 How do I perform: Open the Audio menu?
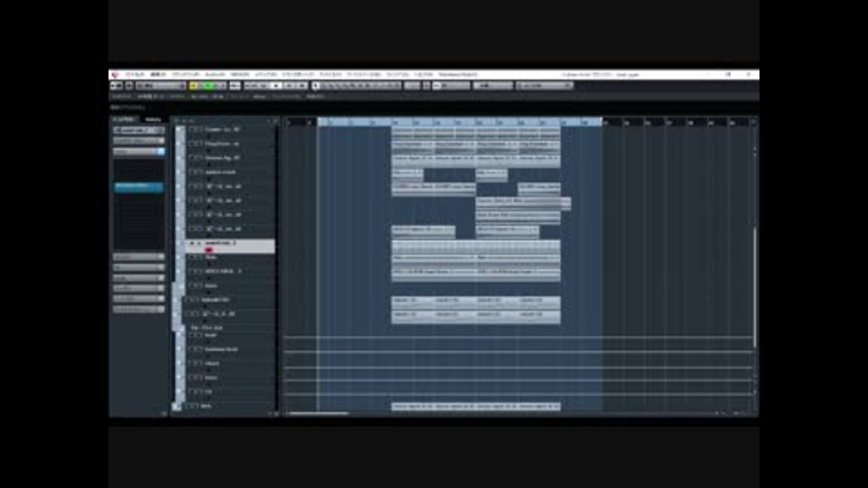pyautogui.click(x=215, y=74)
